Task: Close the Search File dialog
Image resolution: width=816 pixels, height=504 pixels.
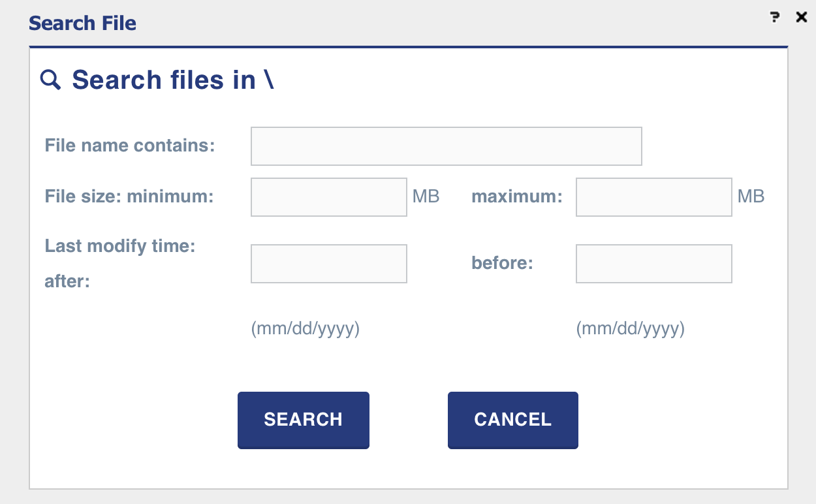Action: tap(802, 18)
